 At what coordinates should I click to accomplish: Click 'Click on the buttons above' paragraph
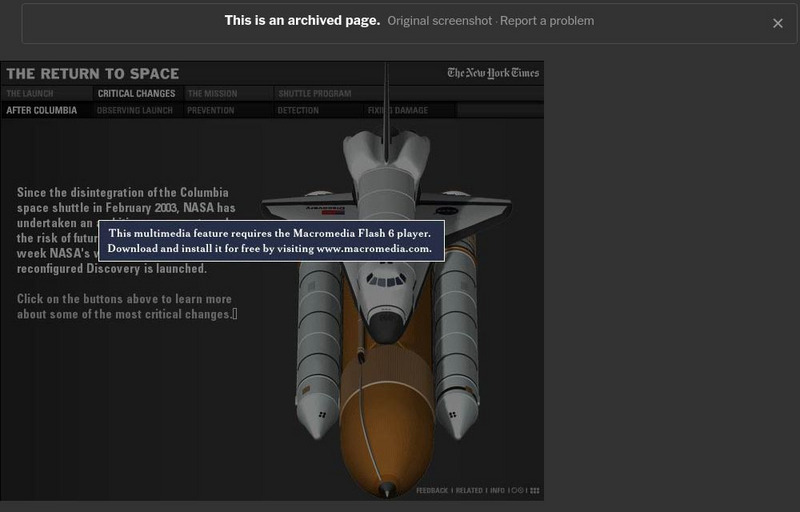point(127,306)
